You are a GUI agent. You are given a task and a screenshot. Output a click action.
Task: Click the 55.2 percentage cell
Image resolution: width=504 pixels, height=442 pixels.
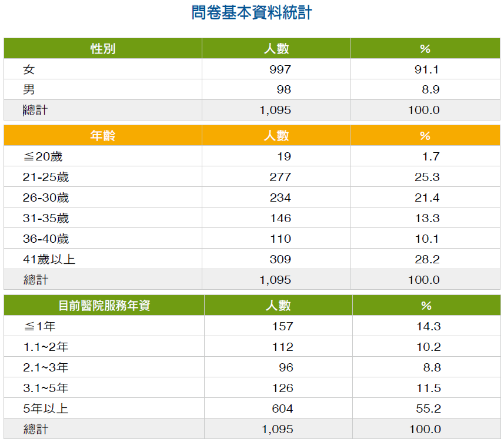pyautogui.click(x=429, y=408)
